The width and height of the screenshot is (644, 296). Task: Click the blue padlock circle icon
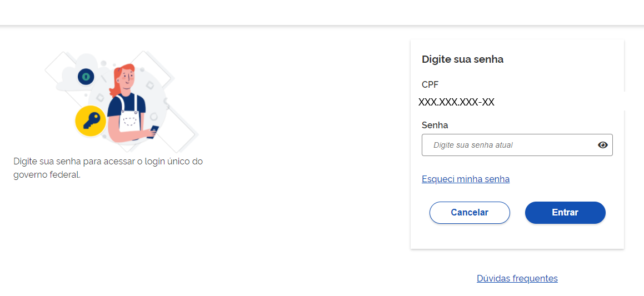pos(86,77)
